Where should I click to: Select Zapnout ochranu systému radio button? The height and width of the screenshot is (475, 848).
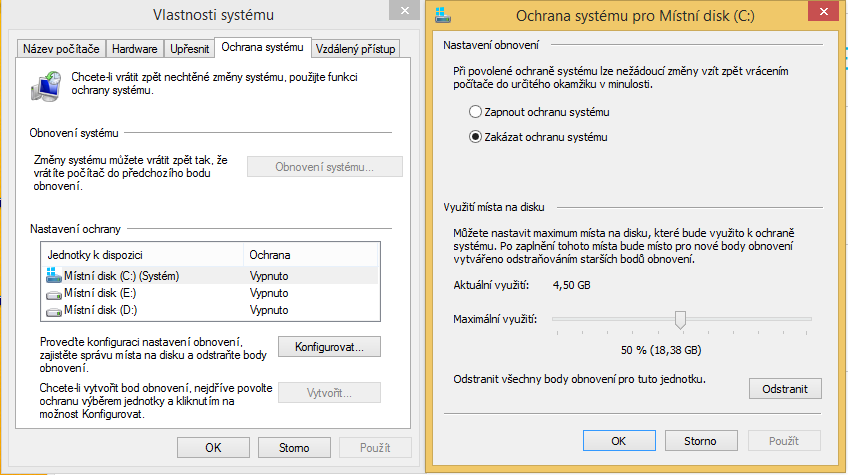(x=476, y=112)
